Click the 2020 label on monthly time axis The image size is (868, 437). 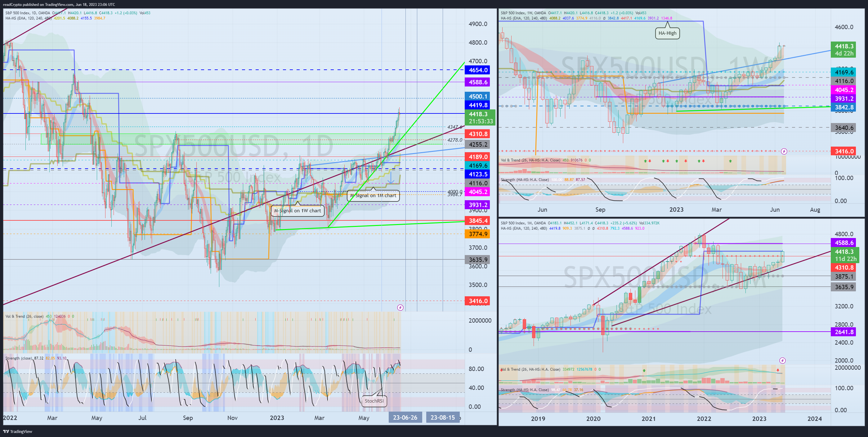coord(593,419)
